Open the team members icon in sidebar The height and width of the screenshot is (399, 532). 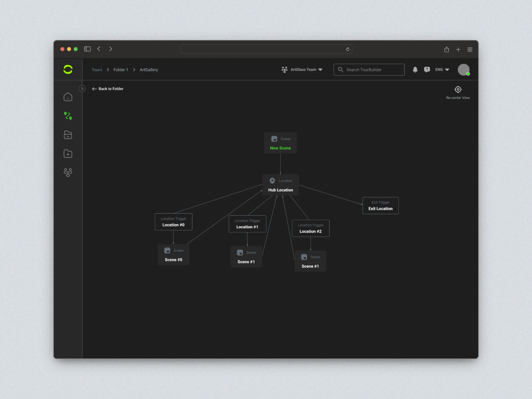(x=68, y=172)
